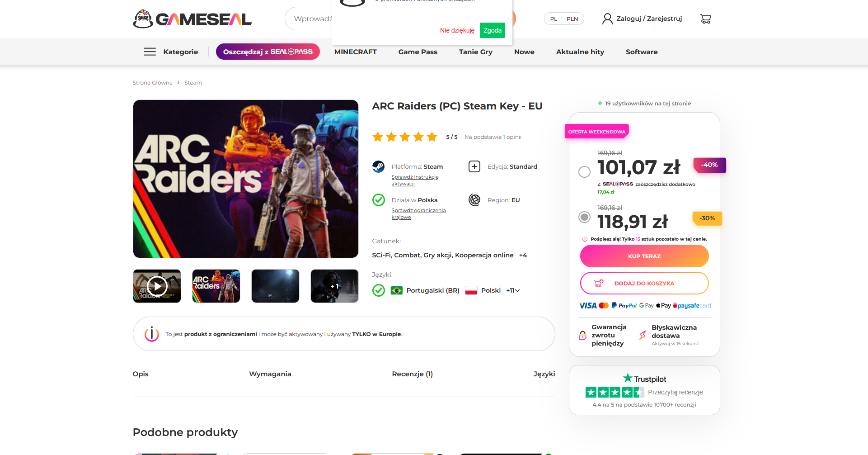Play the ARC Raiders trailer video thumbnail
The image size is (868, 455).
point(157,286)
